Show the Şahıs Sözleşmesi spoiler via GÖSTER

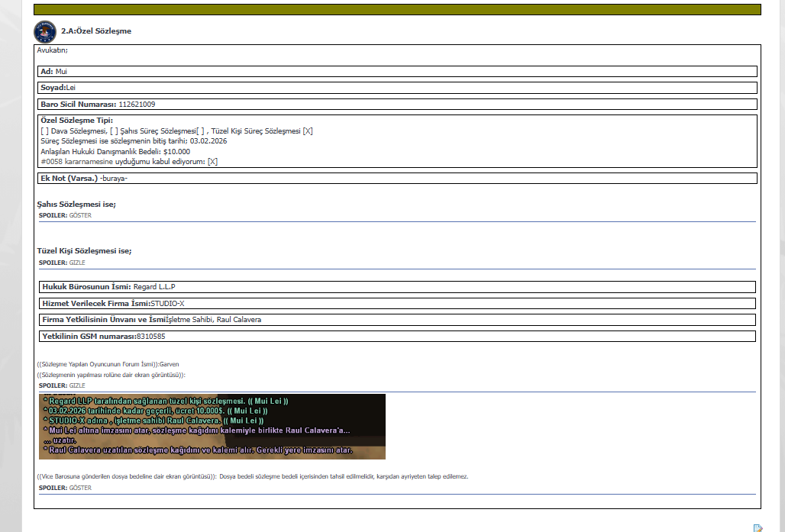pyautogui.click(x=80, y=215)
